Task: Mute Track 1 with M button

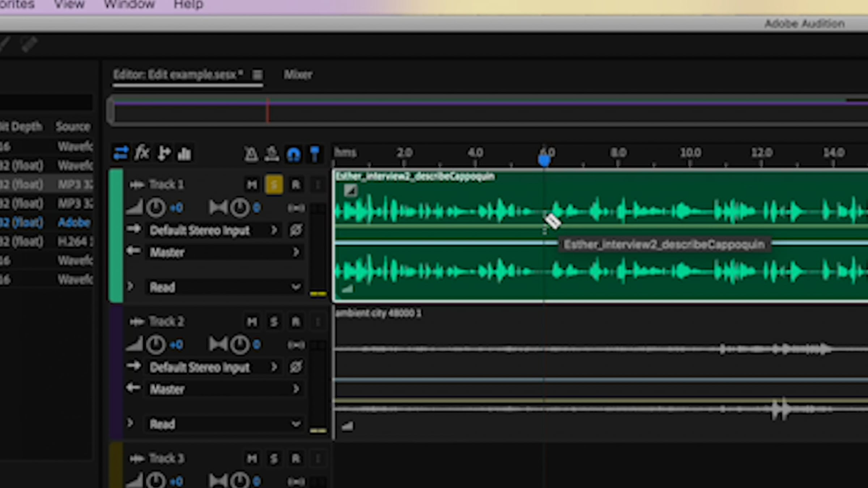Action: 252,185
